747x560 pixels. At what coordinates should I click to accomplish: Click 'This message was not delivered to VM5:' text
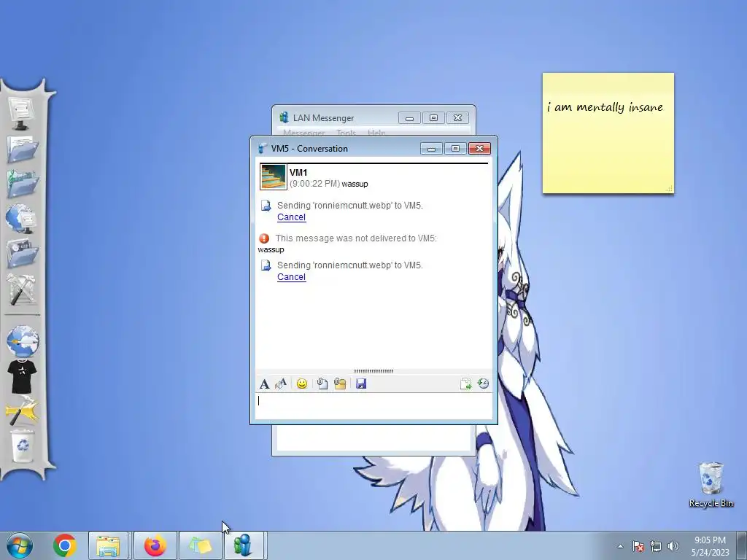pos(356,238)
